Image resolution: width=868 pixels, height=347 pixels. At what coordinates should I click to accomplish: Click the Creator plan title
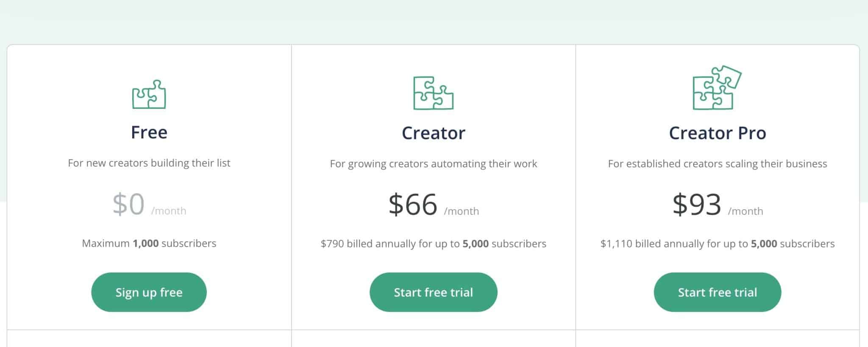point(433,132)
